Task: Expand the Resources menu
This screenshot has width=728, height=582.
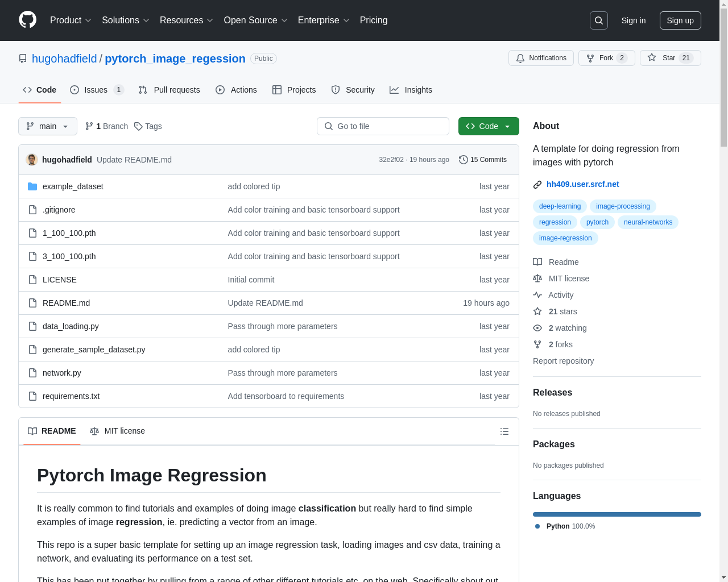Action: point(187,20)
